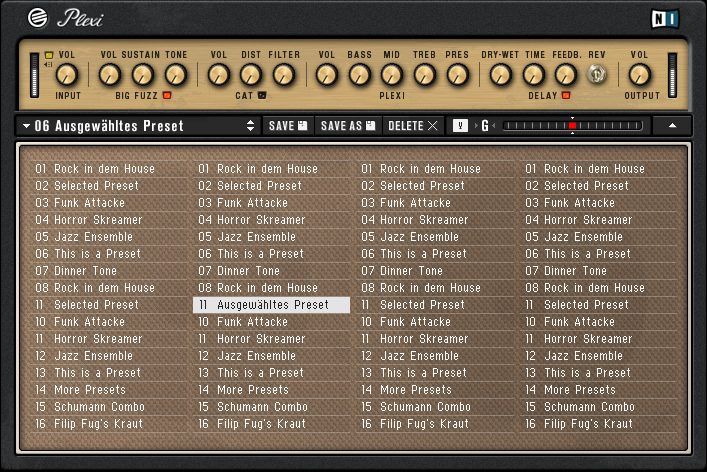
Task: Toggle the tuning fork tuner button
Action: pyautogui.click(x=460, y=126)
